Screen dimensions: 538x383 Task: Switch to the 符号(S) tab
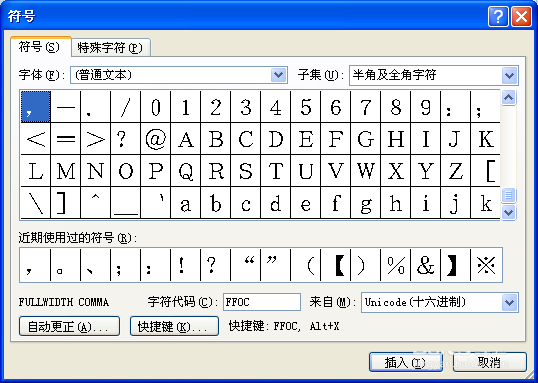click(40, 47)
